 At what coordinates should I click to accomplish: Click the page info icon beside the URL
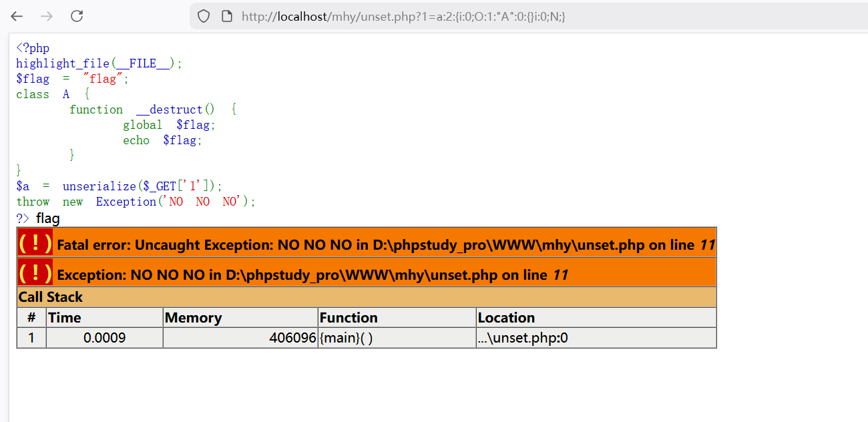point(226,16)
